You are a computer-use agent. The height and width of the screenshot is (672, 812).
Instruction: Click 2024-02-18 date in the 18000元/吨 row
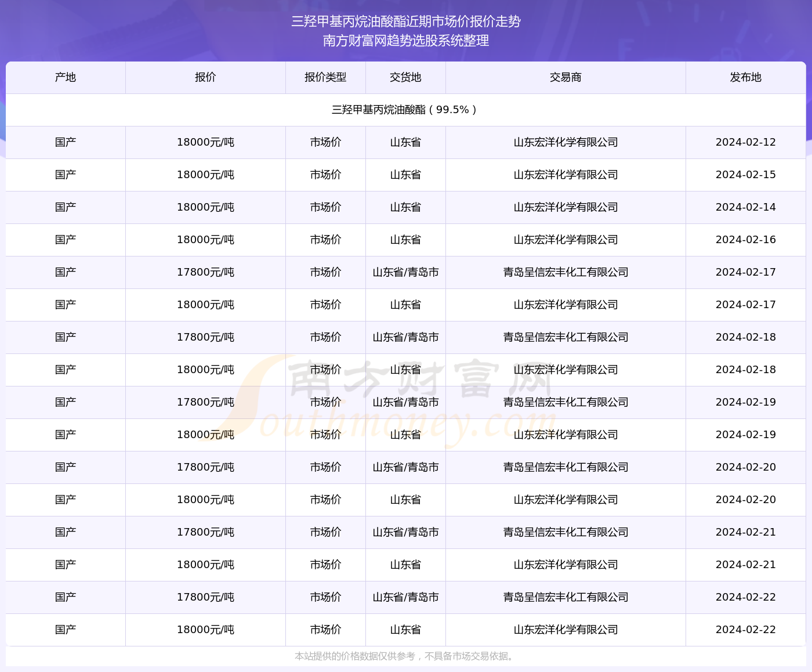point(745,370)
